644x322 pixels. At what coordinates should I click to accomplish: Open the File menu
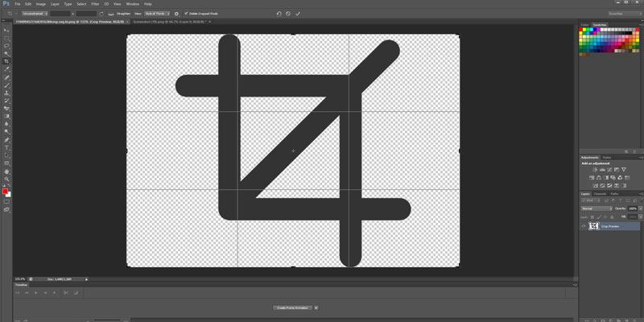[18, 4]
